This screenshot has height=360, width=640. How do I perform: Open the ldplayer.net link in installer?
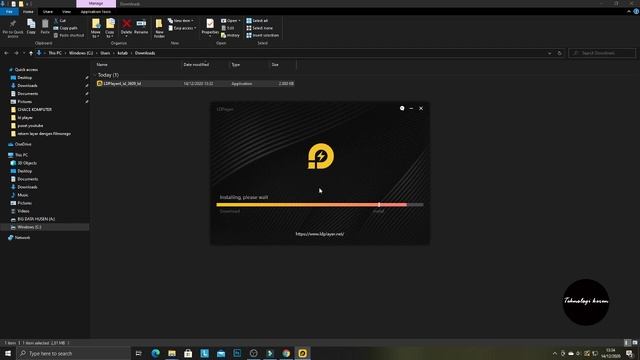tap(320, 234)
